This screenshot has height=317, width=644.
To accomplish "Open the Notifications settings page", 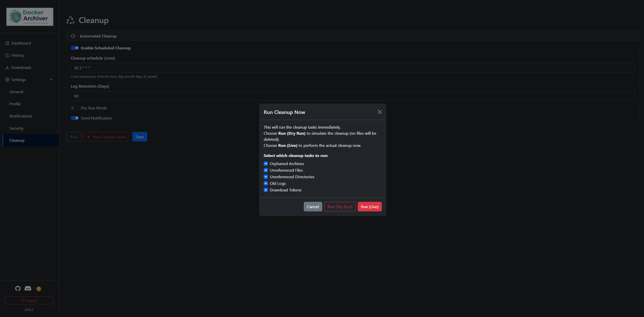I will (21, 116).
